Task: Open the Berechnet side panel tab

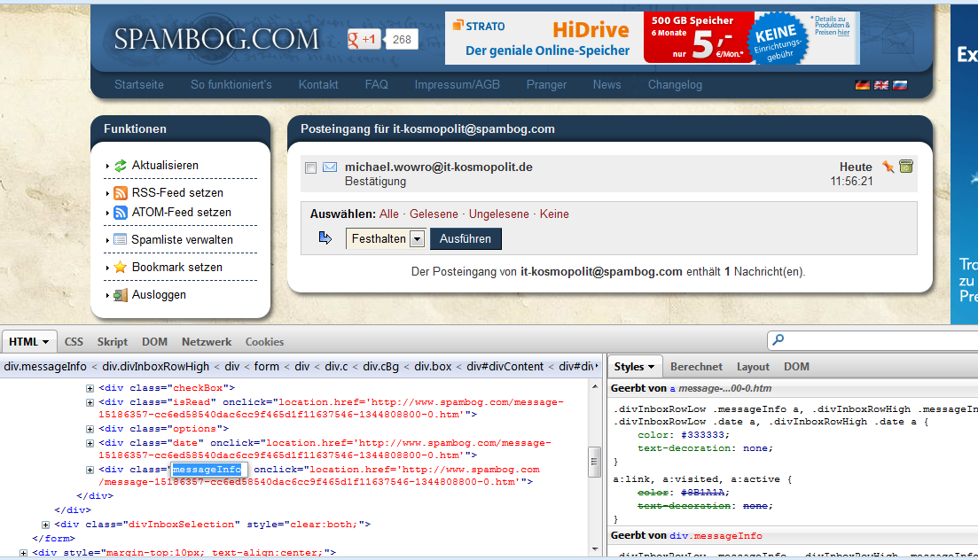Action: click(x=696, y=367)
